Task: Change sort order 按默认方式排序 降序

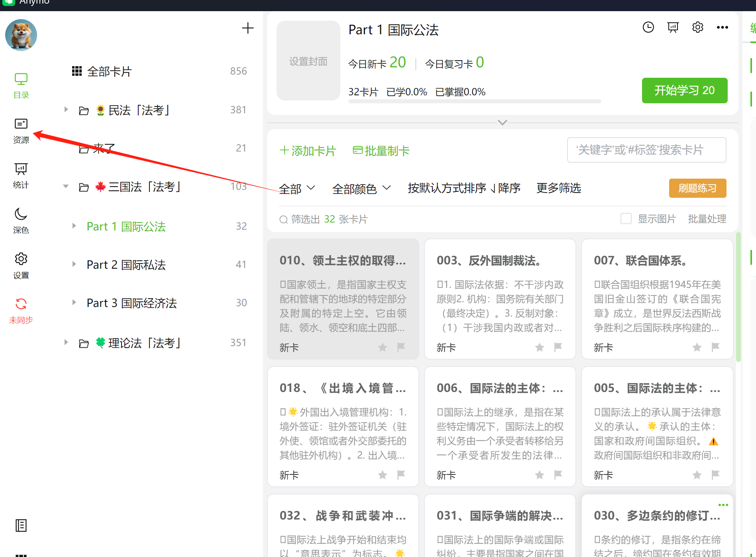Action: (464, 188)
